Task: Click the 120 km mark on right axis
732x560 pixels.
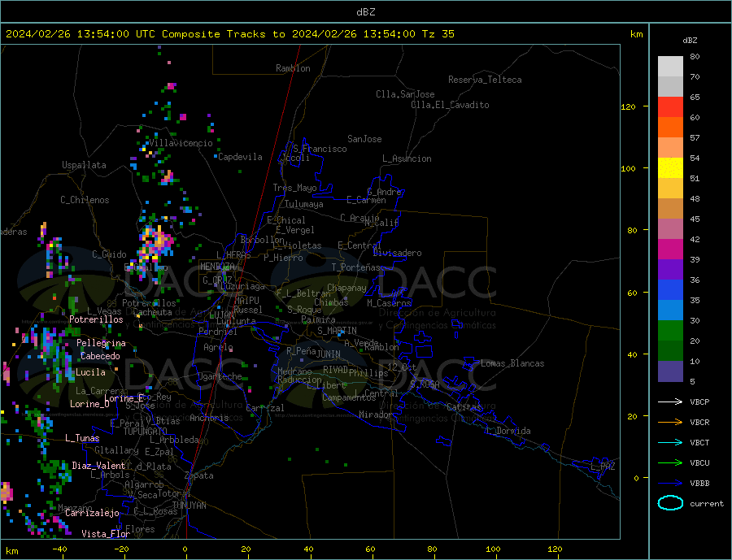Action: point(628,106)
